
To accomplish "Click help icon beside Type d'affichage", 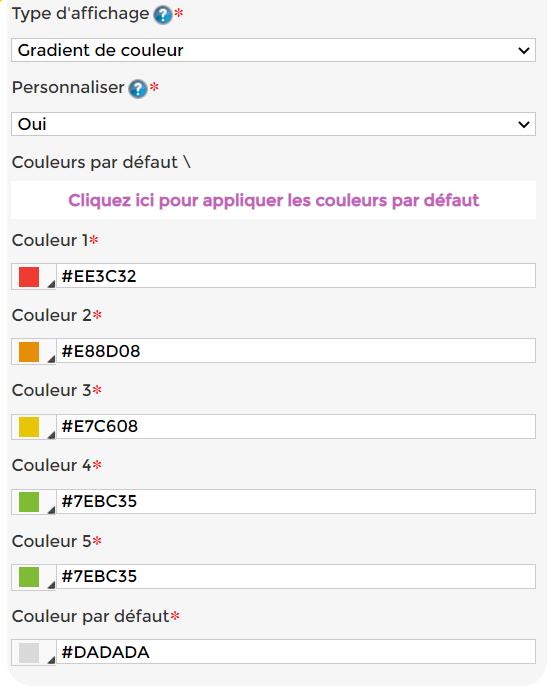I will [x=162, y=15].
